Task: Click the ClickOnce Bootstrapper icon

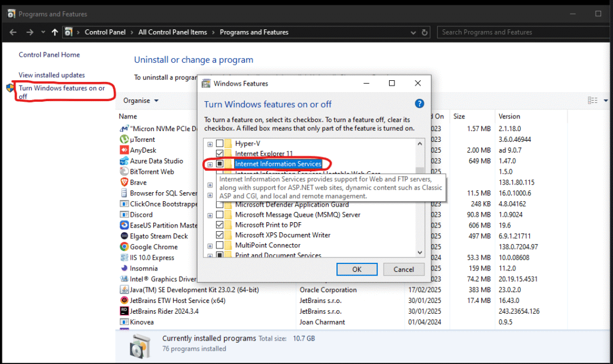Action: 124,204
